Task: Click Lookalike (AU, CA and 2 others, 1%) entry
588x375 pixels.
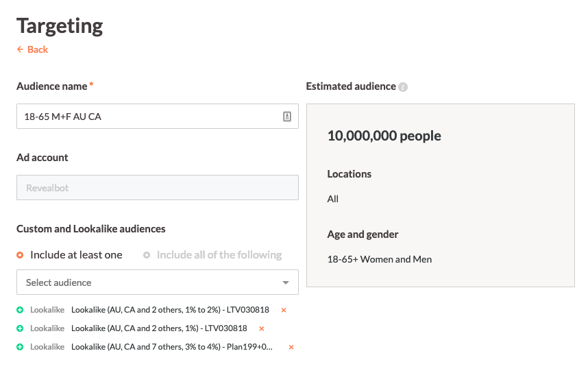Action: click(x=159, y=328)
